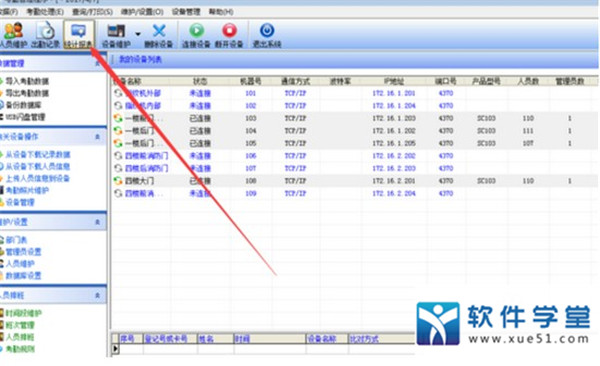Select the 四楼大门 device name
The width and height of the screenshot is (600, 366).
(x=139, y=181)
